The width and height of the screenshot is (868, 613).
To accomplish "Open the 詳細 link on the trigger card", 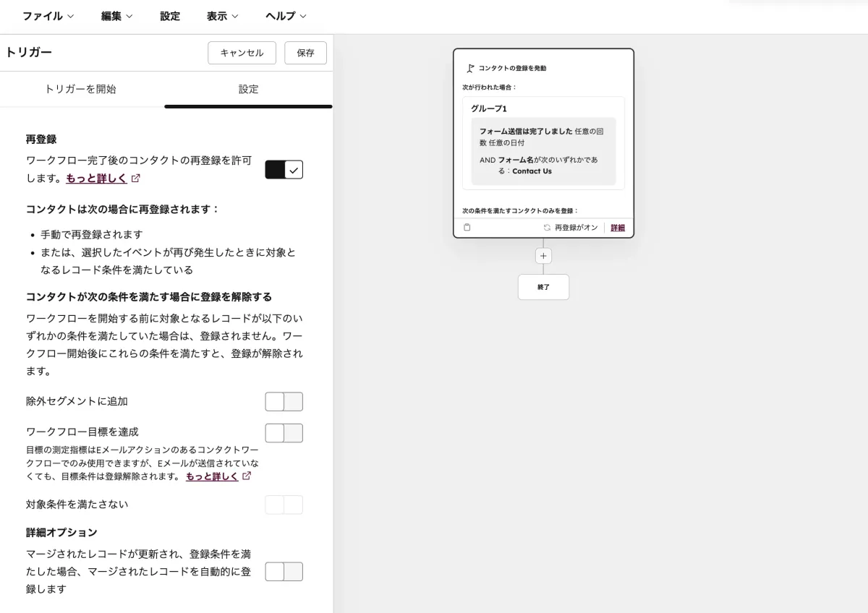I will click(617, 227).
